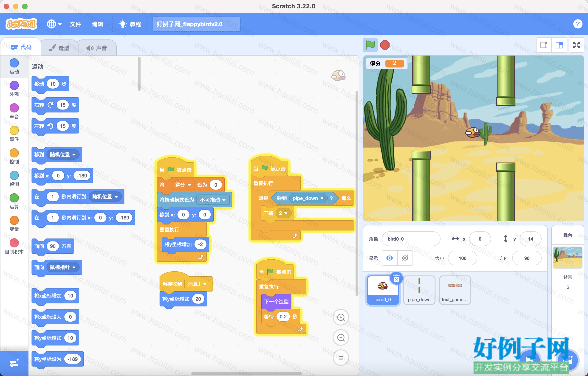Edit the sprite x position field
Screen dimensions: 588x376
tap(480, 239)
